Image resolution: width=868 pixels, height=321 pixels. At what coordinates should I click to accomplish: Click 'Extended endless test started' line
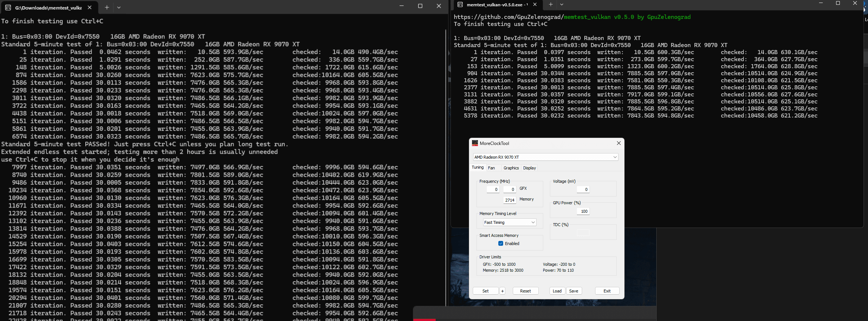[x=139, y=152]
